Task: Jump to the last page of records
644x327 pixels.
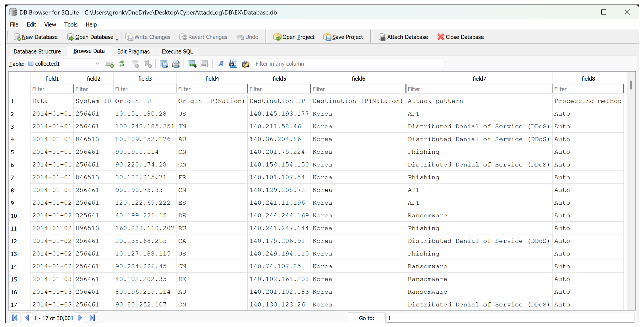Action: point(92,318)
